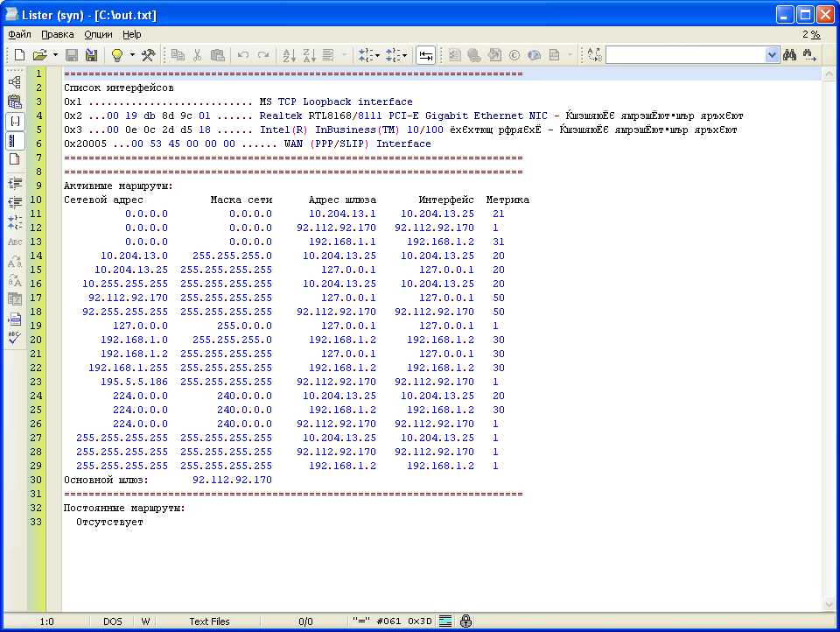Click the Text Files status bar cell
The height and width of the screenshot is (632, 840).
[209, 621]
